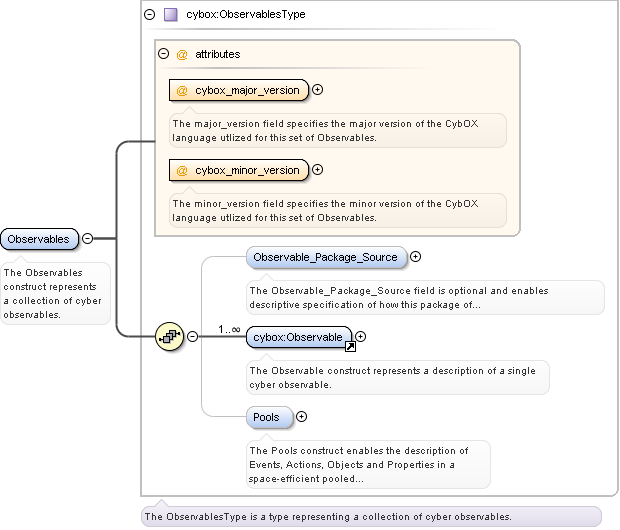Select the Observables root node
The width and height of the screenshot is (620, 530).
39,239
